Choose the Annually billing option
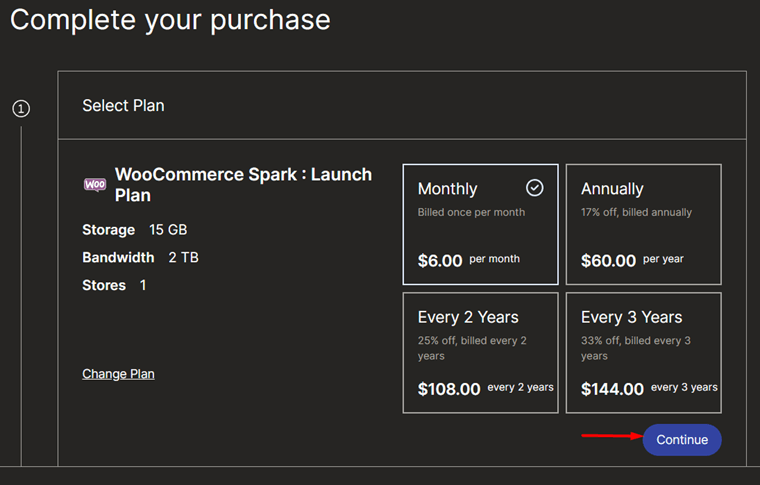This screenshot has width=760, height=485. point(644,224)
